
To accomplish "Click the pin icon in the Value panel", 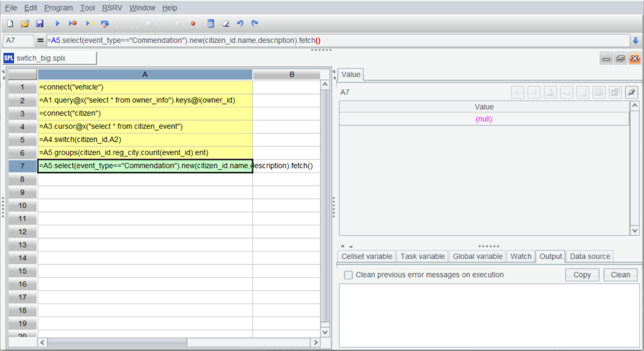I will pyautogui.click(x=631, y=92).
